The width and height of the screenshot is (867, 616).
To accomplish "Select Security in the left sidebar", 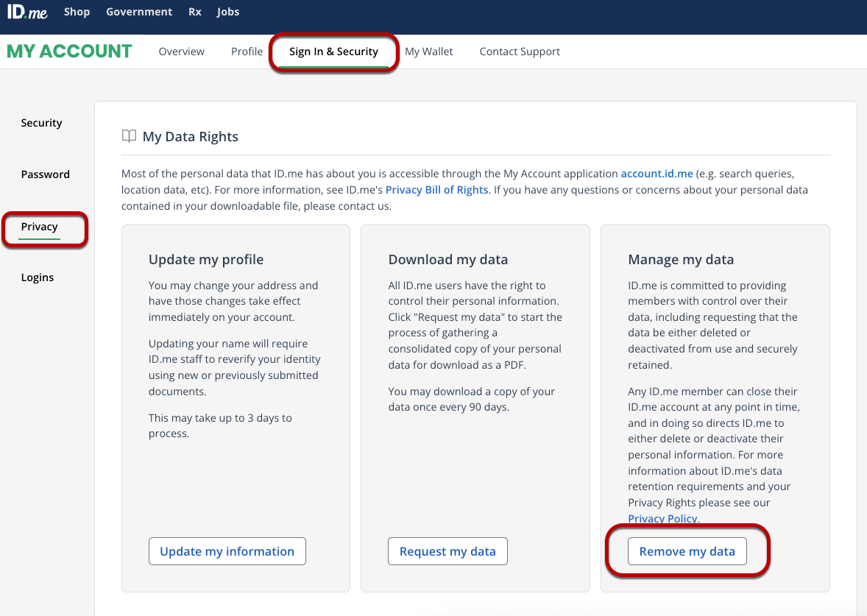I will (41, 123).
